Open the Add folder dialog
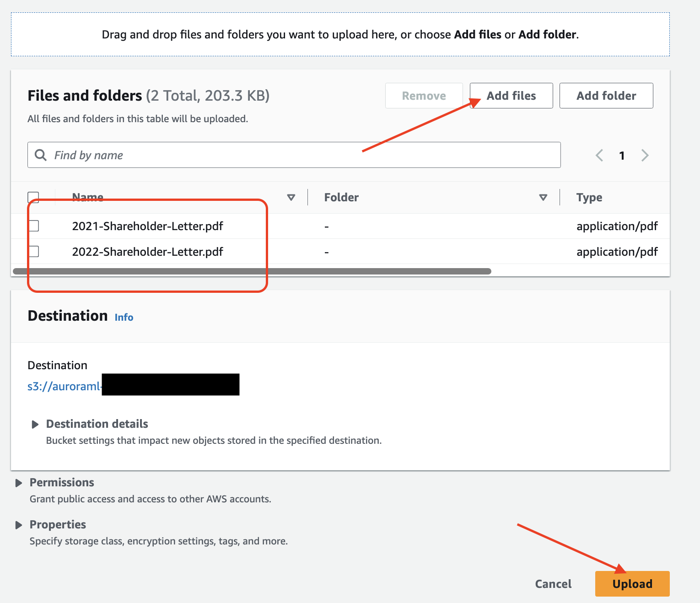 click(606, 96)
